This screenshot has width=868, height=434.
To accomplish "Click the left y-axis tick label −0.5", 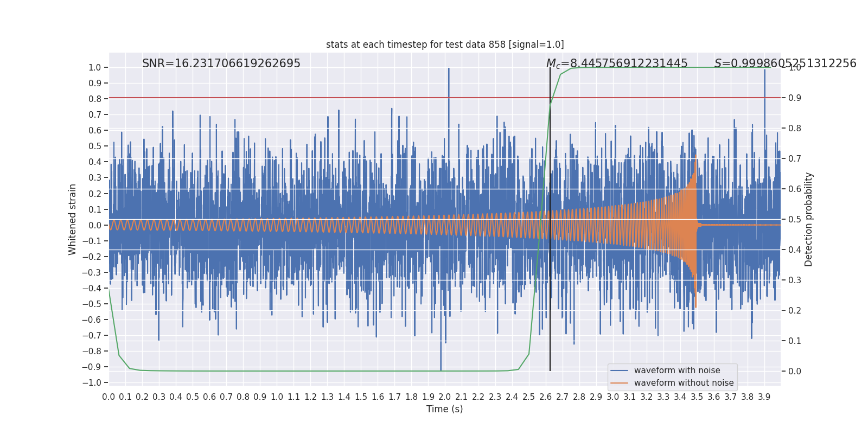I will point(92,304).
